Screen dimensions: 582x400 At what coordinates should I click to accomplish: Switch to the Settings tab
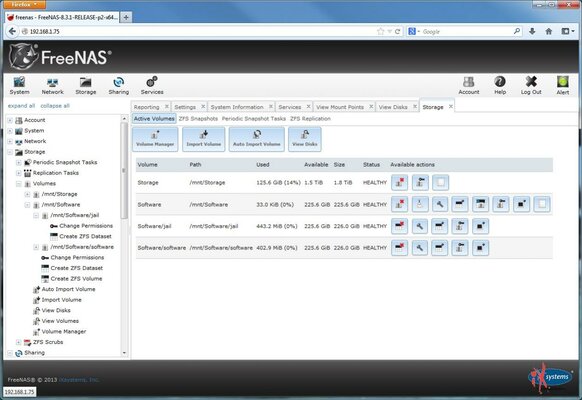(x=185, y=107)
